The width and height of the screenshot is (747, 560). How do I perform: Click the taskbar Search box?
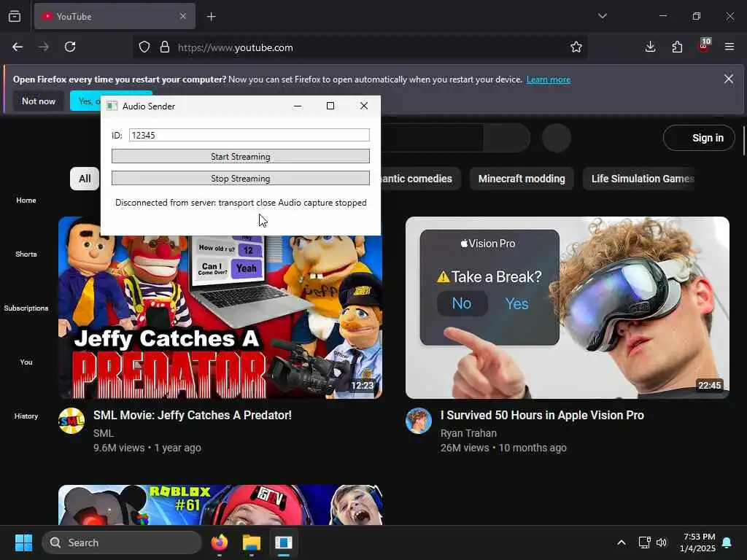click(122, 542)
